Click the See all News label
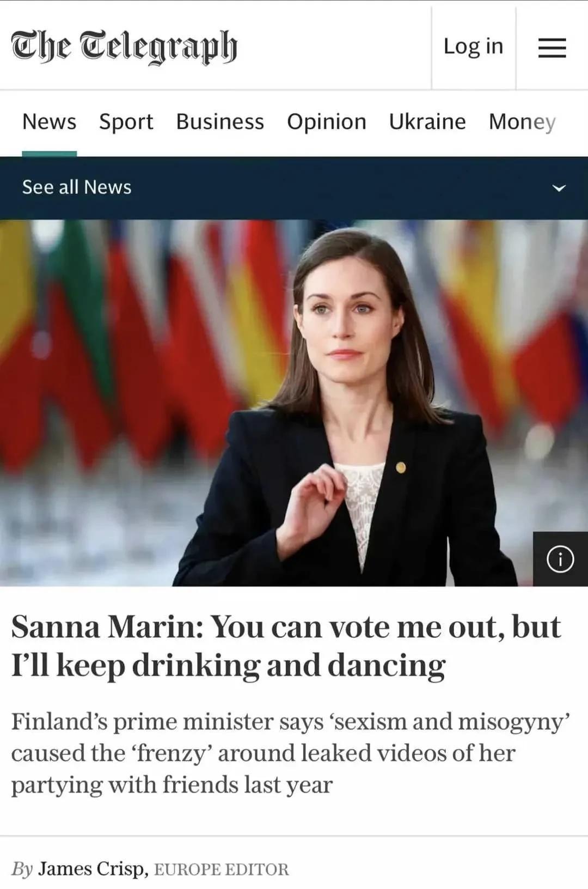Image resolution: width=588 pixels, height=889 pixels. pyautogui.click(x=77, y=187)
